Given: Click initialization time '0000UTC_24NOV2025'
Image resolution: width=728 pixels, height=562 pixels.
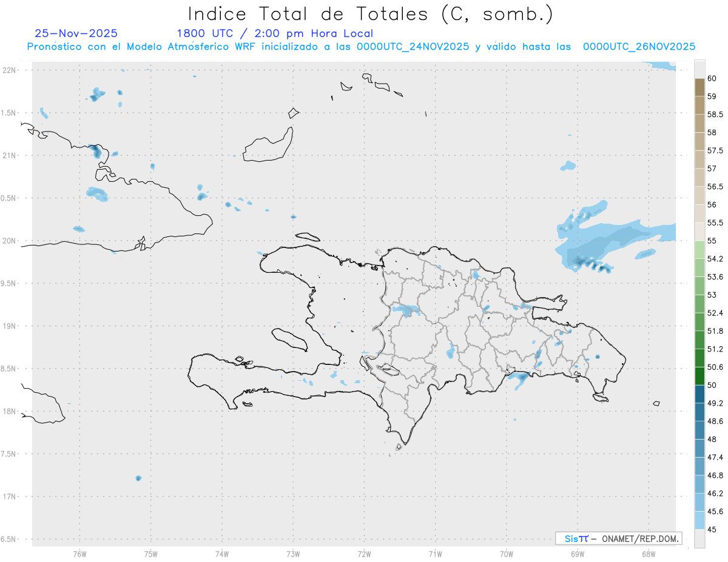Looking at the screenshot, I should 413,47.
